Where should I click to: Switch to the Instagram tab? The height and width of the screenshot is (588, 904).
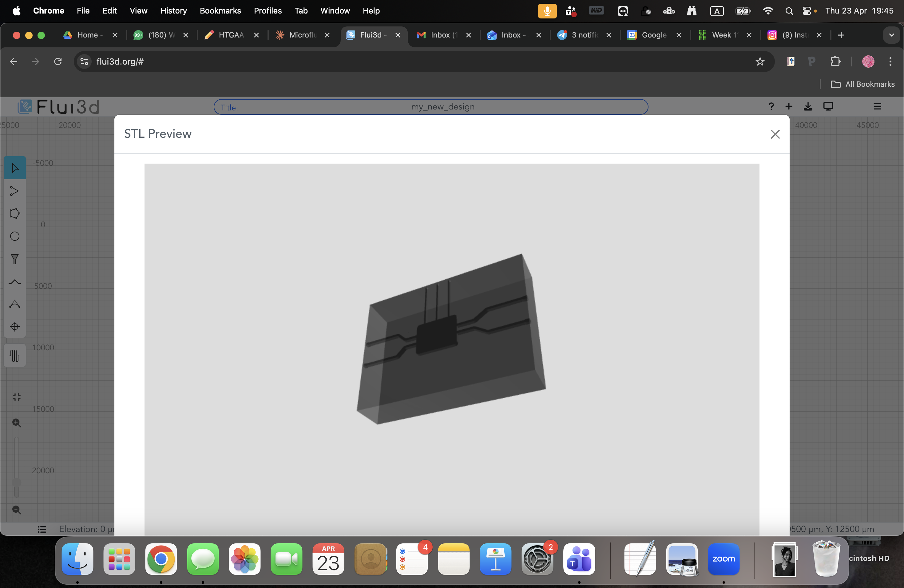pos(795,35)
